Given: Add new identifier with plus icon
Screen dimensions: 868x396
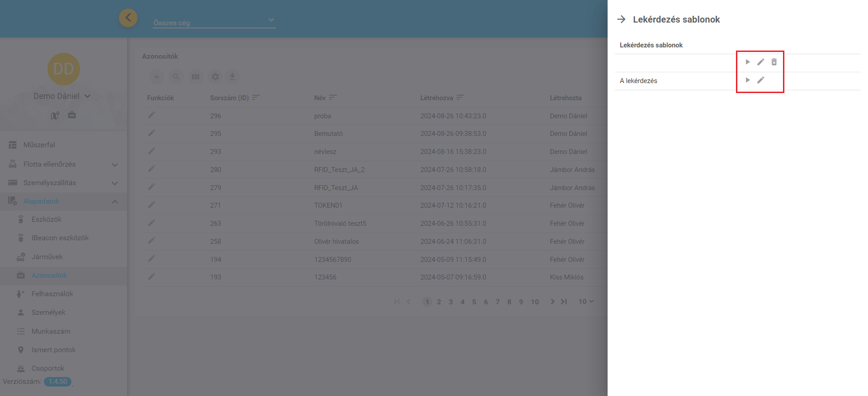Looking at the screenshot, I should click(156, 77).
